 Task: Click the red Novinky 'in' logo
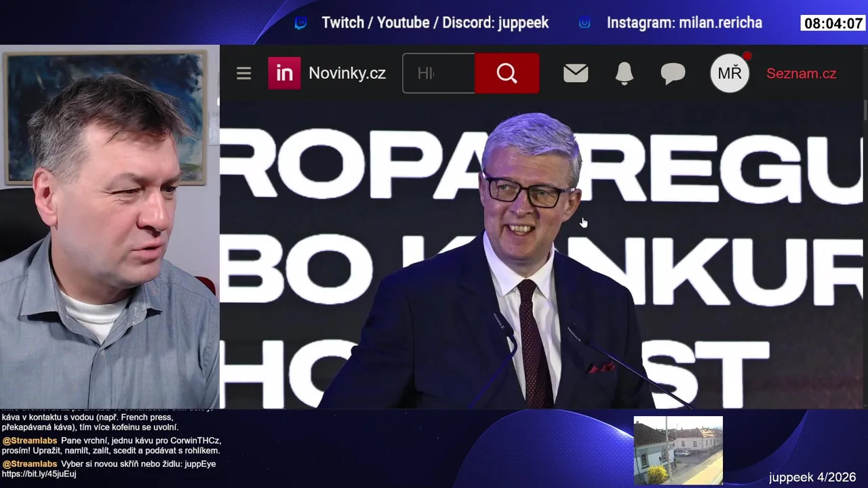point(284,73)
